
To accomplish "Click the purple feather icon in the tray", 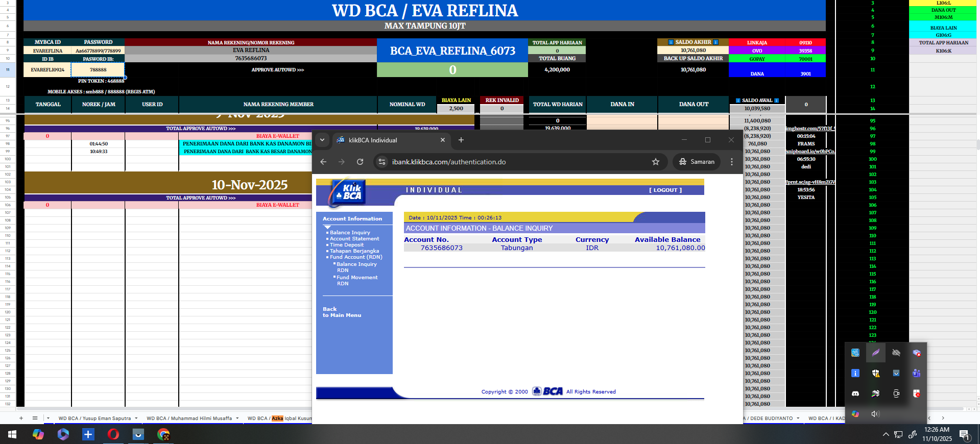I will 876,353.
